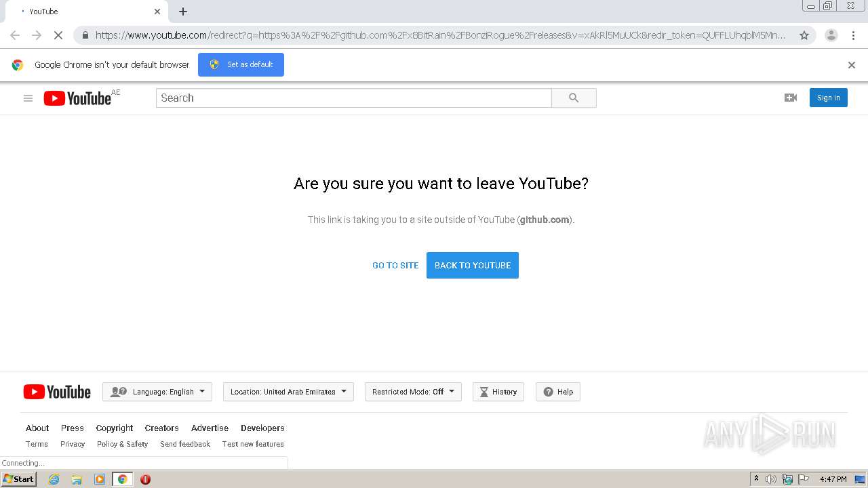Bookmark this page with the star
Screen dimensions: 868x488
point(804,35)
